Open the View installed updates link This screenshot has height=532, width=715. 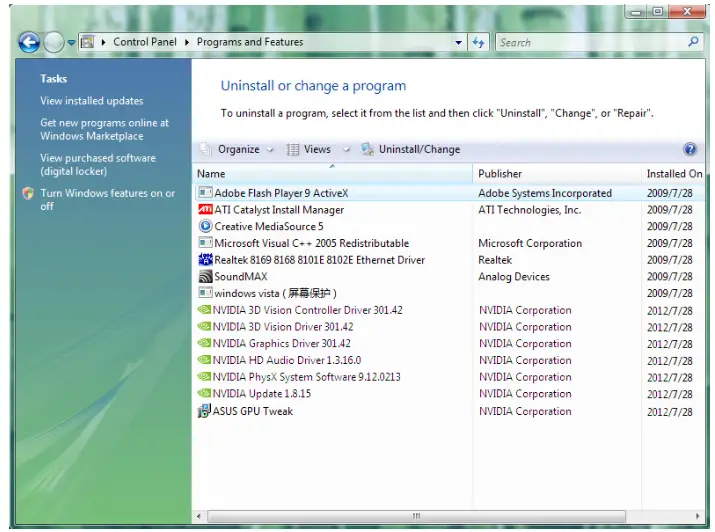point(91,101)
